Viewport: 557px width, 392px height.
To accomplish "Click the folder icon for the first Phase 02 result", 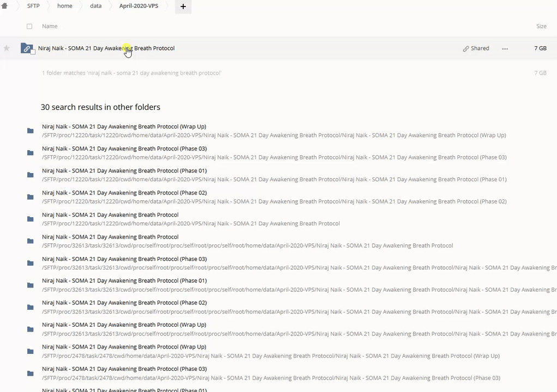I will [31, 197].
